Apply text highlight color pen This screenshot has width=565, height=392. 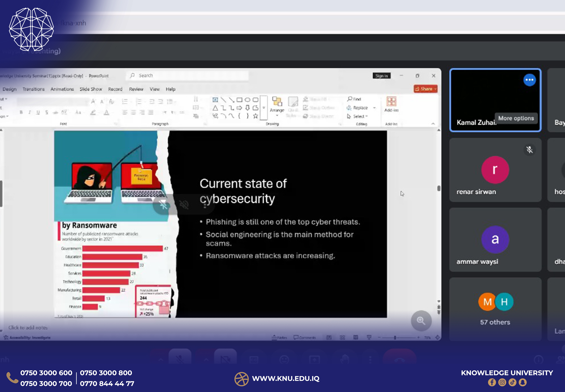click(93, 113)
